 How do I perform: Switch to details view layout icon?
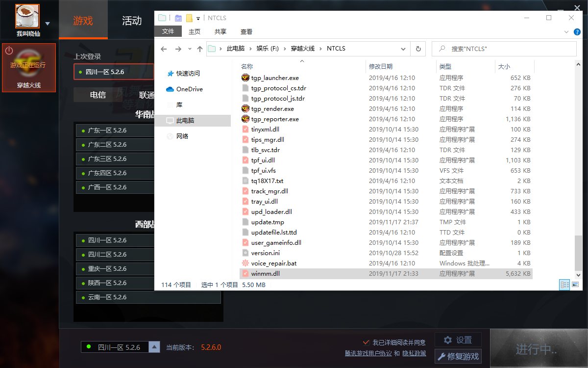(564, 285)
